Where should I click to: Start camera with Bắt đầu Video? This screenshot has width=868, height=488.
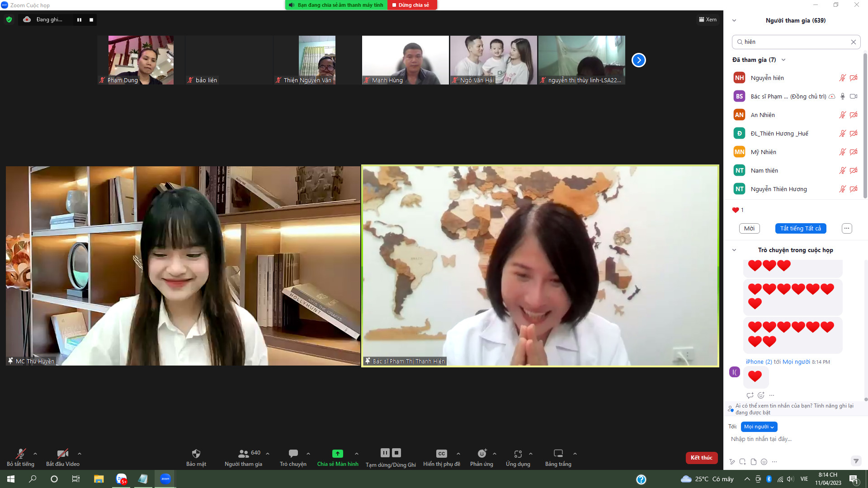62,454
